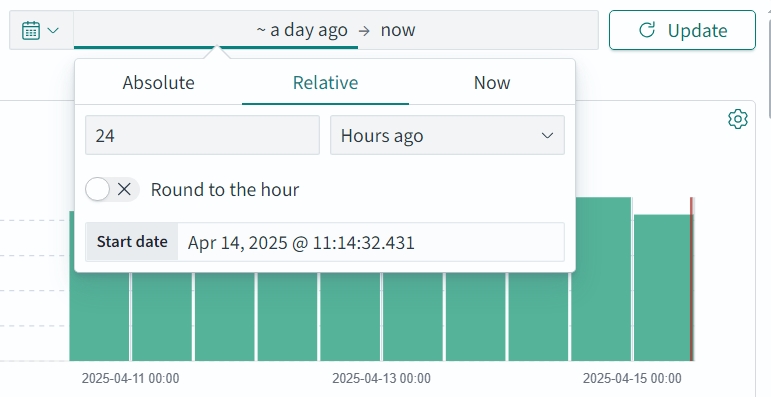This screenshot has height=397, width=771.
Task: Click the relative time count field showing 24
Action: [x=202, y=135]
